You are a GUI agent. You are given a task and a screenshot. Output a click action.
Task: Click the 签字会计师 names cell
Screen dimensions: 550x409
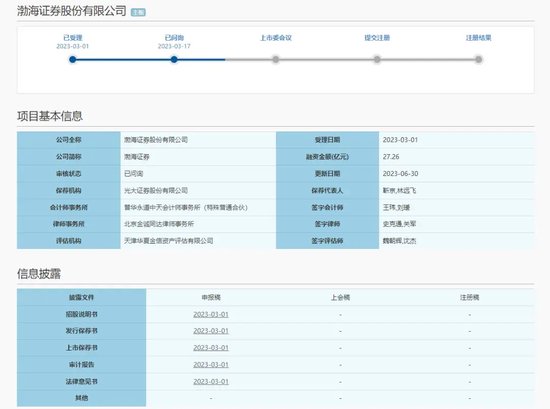pos(457,207)
